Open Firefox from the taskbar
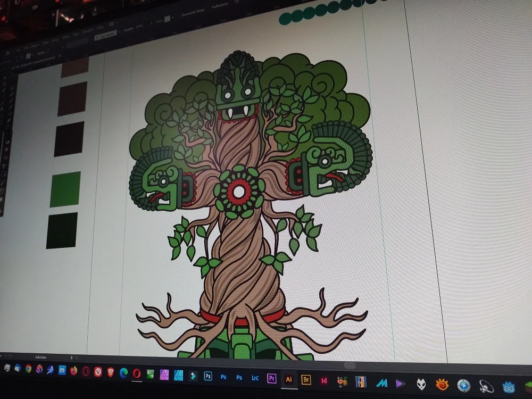The width and height of the screenshot is (532, 399). click(x=73, y=371)
